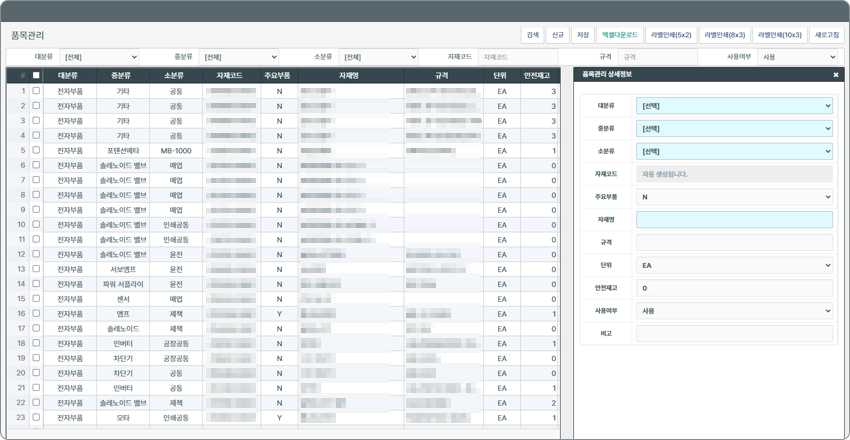Select the 인쇄공통 cell in row 10

coord(176,224)
